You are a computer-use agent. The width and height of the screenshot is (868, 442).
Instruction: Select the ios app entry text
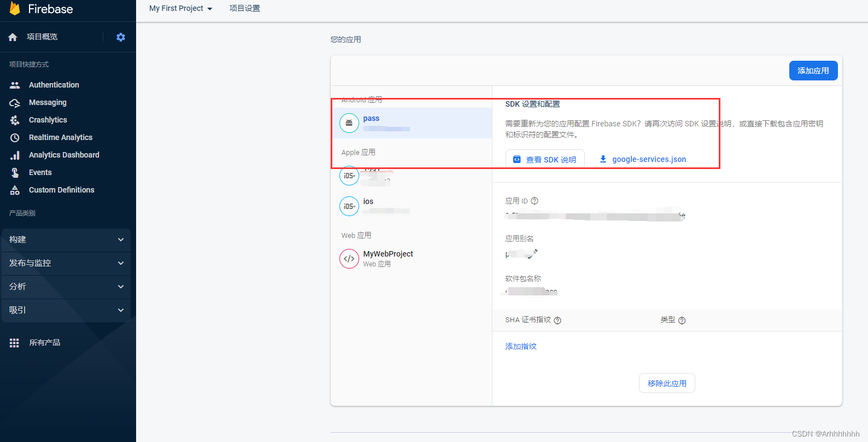368,201
